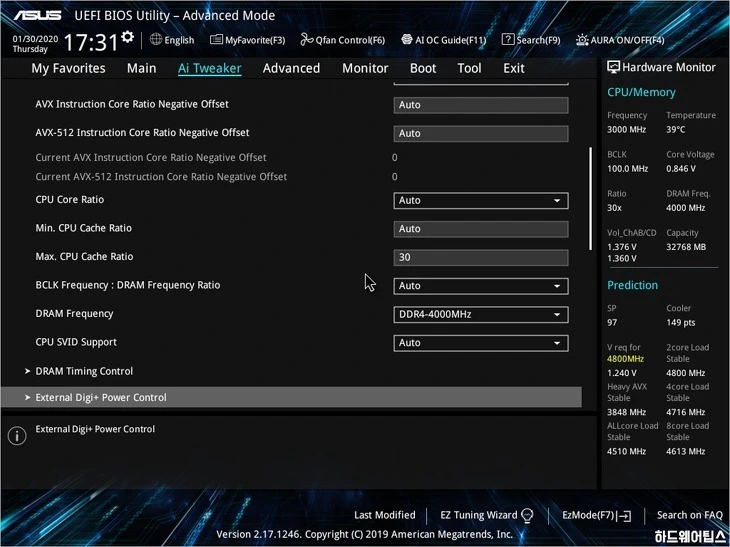730x547 pixels.
Task: Click the settings list scrollbar
Action: pyautogui.click(x=590, y=199)
